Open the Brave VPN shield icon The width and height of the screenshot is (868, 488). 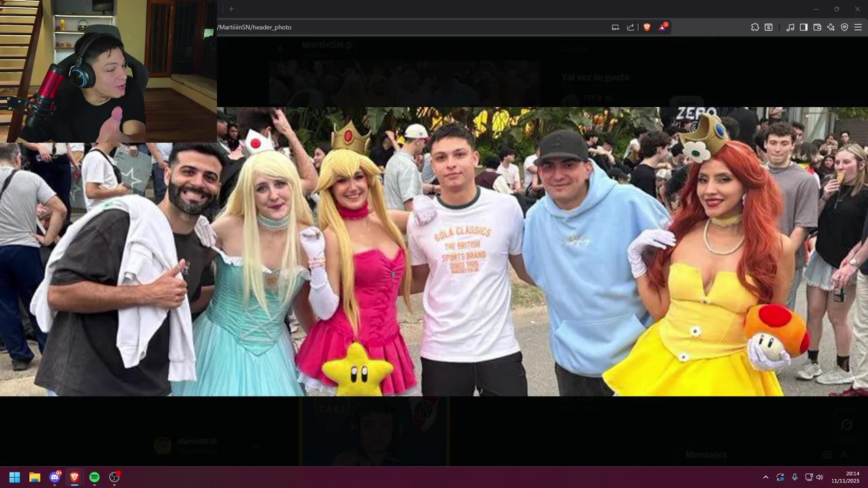[x=844, y=27]
